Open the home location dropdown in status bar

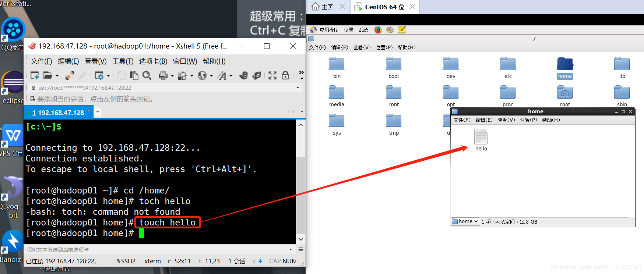click(465, 221)
